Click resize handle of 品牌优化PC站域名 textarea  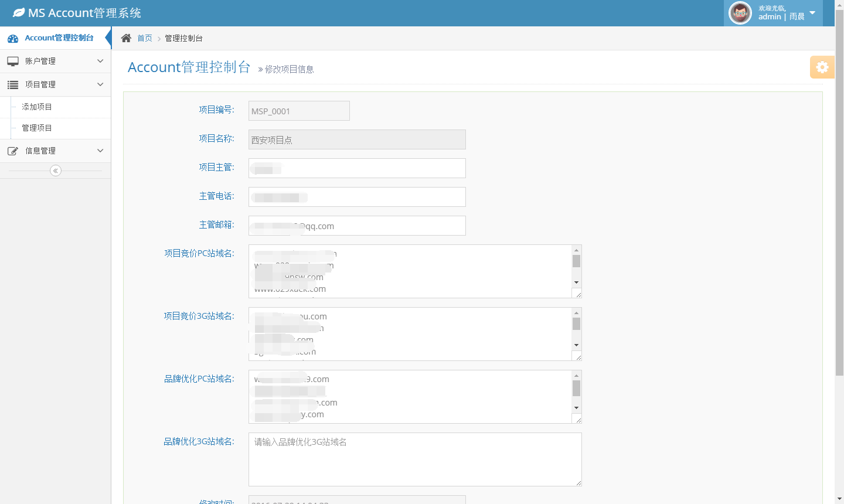pos(577,419)
